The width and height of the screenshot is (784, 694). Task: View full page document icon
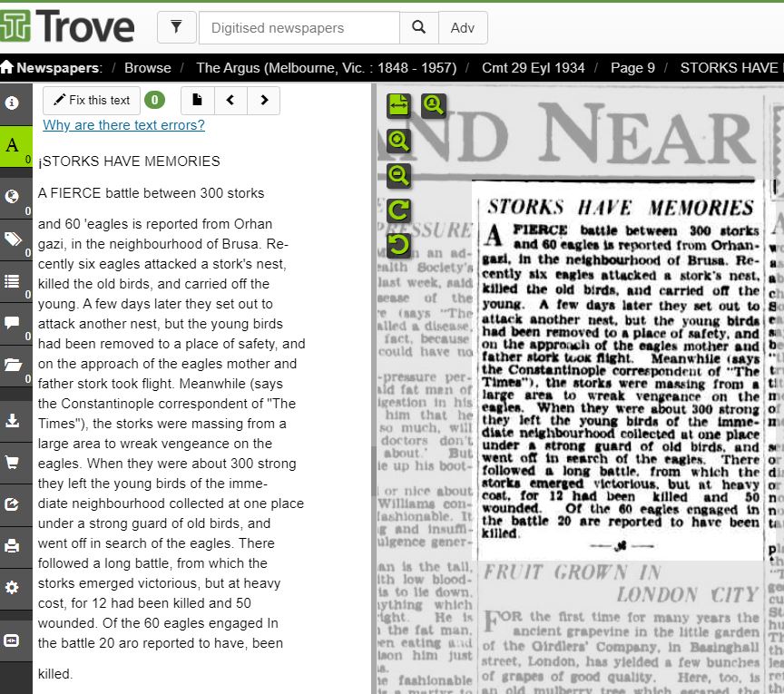coord(197,100)
